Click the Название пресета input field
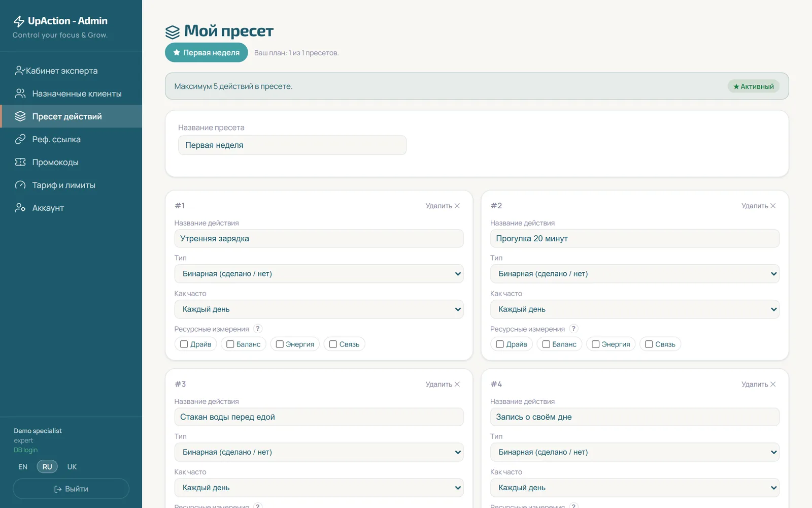Viewport: 812px width, 508px height. [292, 145]
